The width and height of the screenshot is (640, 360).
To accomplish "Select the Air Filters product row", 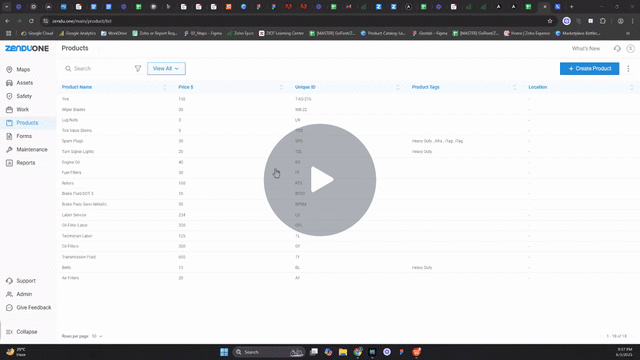I will (x=349, y=278).
